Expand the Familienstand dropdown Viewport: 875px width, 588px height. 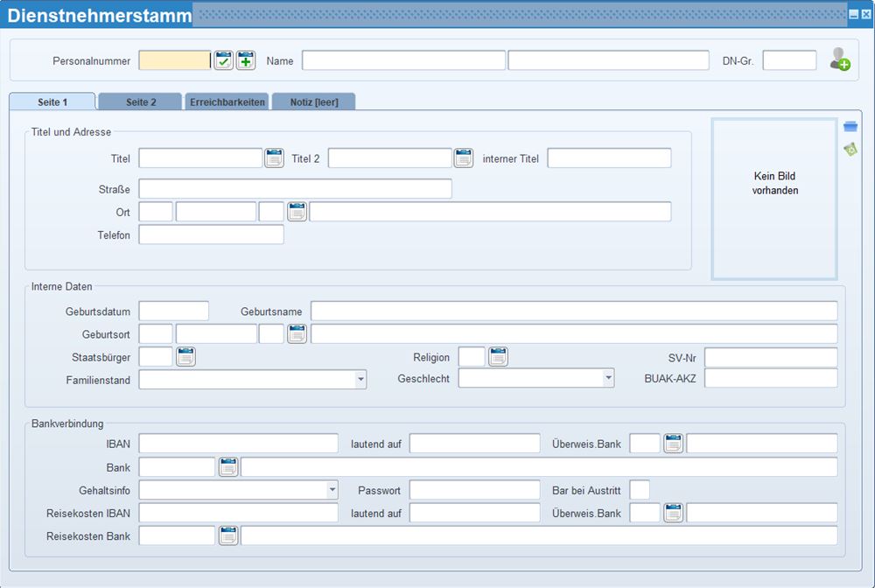click(x=361, y=380)
